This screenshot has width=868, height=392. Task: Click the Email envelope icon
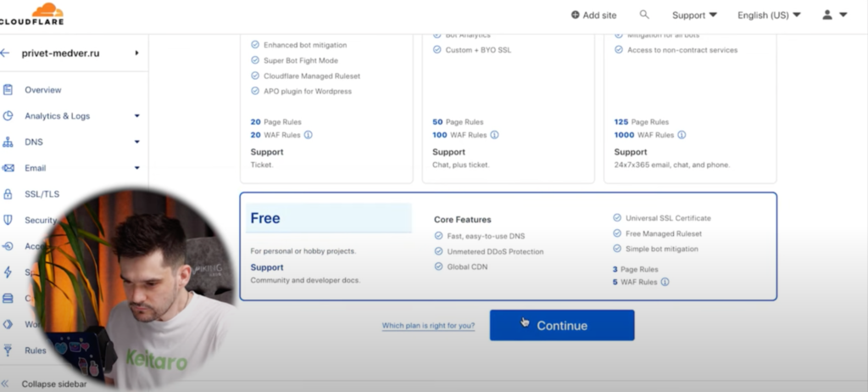click(x=8, y=168)
